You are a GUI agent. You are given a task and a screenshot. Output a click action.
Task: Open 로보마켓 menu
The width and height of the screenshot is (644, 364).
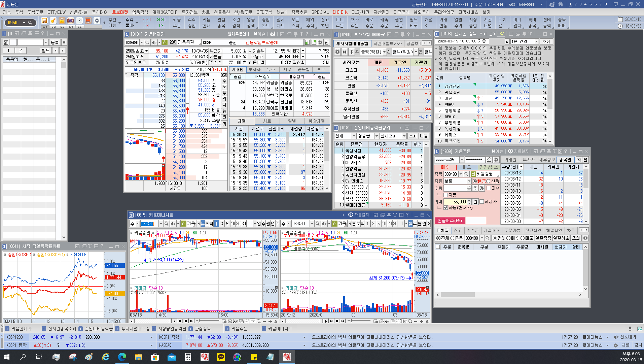tap(120, 12)
